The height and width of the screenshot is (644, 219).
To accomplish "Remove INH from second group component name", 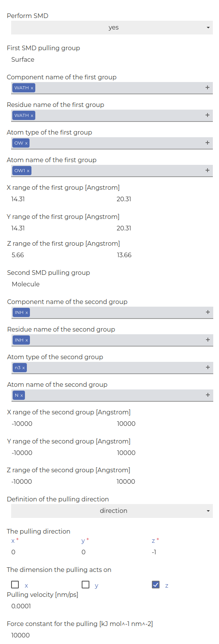I will point(26,312).
